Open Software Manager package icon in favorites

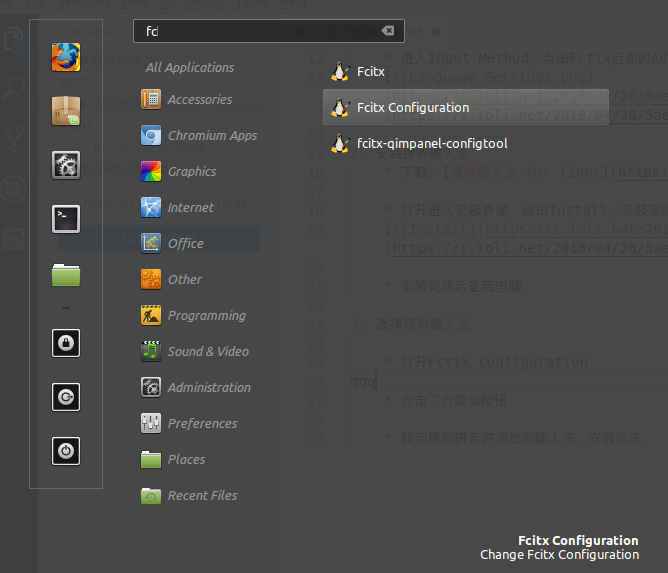[x=66, y=111]
